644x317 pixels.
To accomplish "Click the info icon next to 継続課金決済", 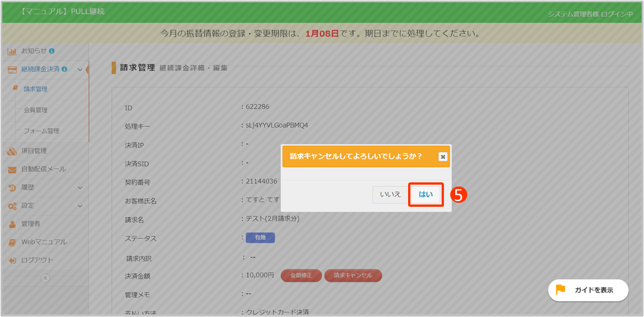I will 64,69.
